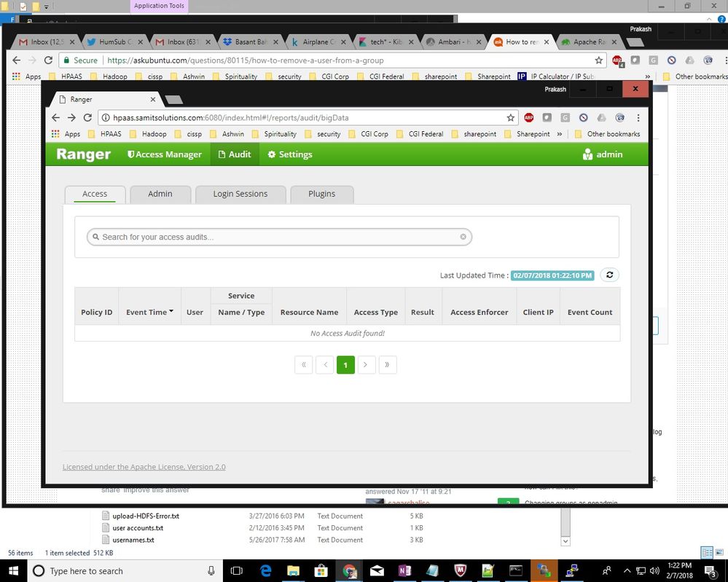The height and width of the screenshot is (582, 728).
Task: Open the Action Center notifications
Action: pyautogui.click(x=711, y=571)
